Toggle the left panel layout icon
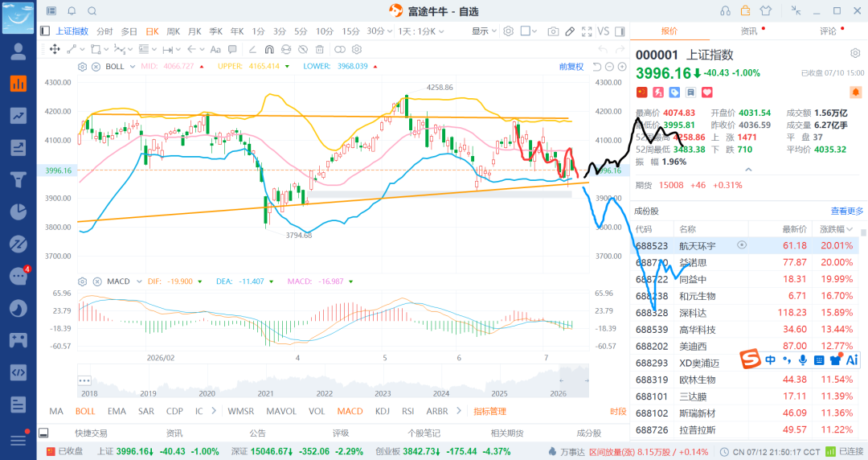 45,31
